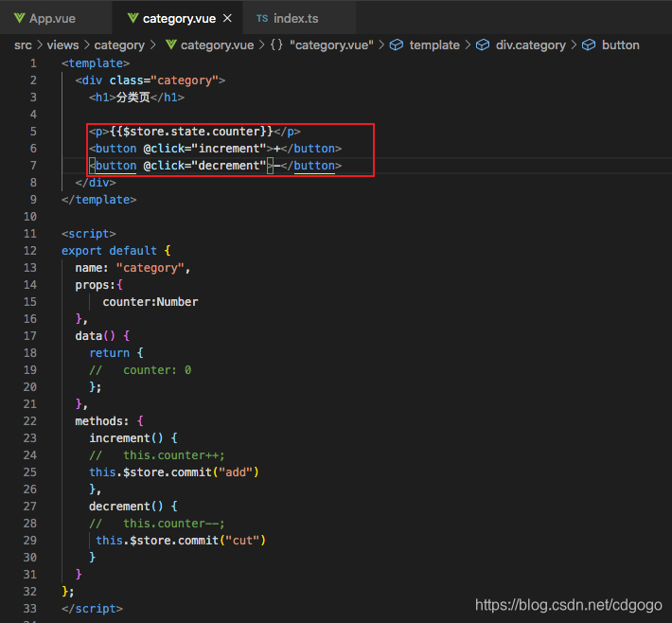Click this.$store.commit("add") on line 25

[173, 472]
